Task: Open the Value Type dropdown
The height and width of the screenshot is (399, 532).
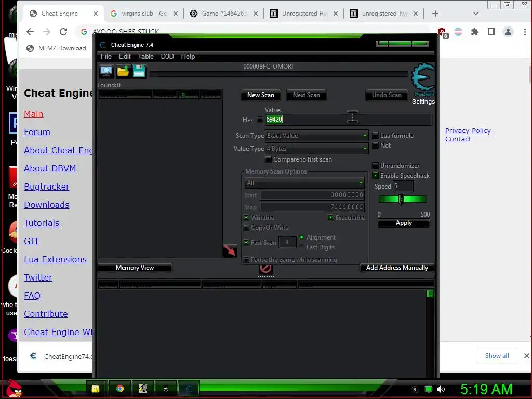Action: [316, 149]
